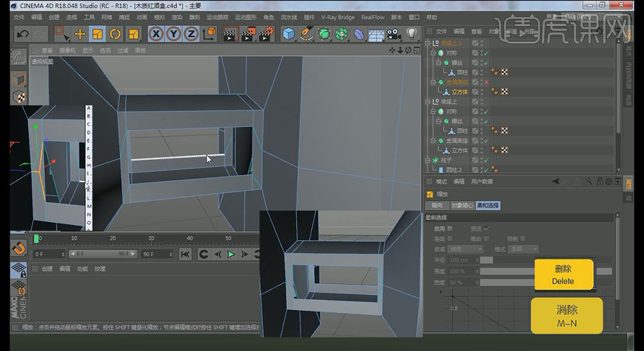Collapse the top 底座上.1 object
The image size is (644, 351).
pyautogui.click(x=427, y=43)
